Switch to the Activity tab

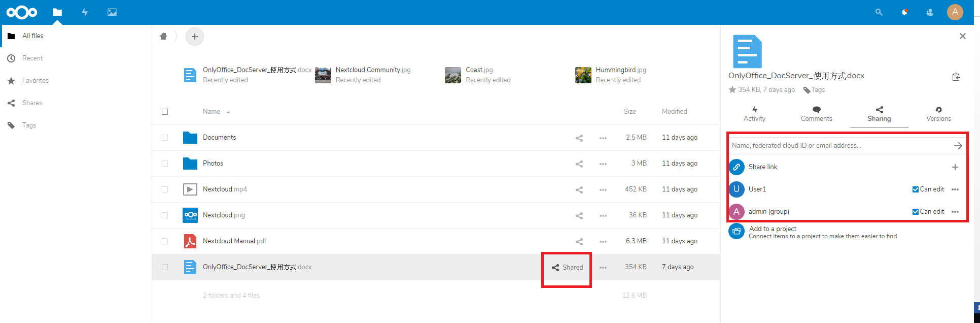tap(755, 114)
